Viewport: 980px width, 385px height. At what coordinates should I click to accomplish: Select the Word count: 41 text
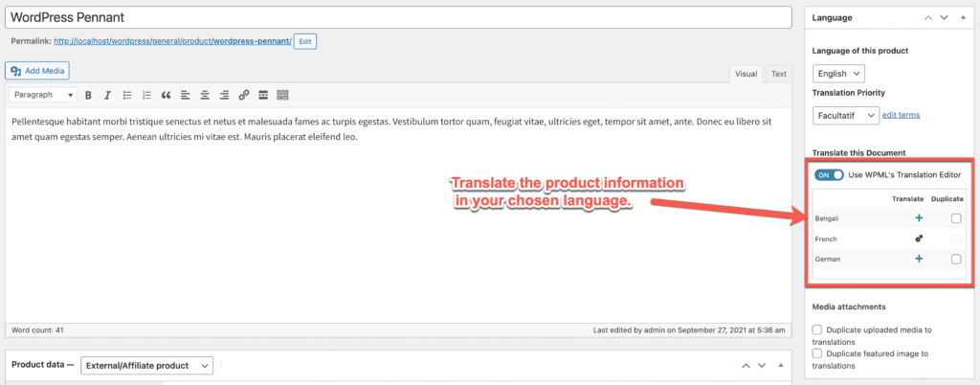37,329
